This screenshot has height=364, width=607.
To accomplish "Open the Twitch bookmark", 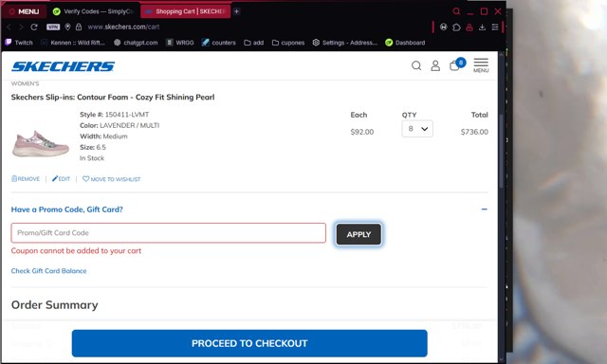I will click(19, 43).
